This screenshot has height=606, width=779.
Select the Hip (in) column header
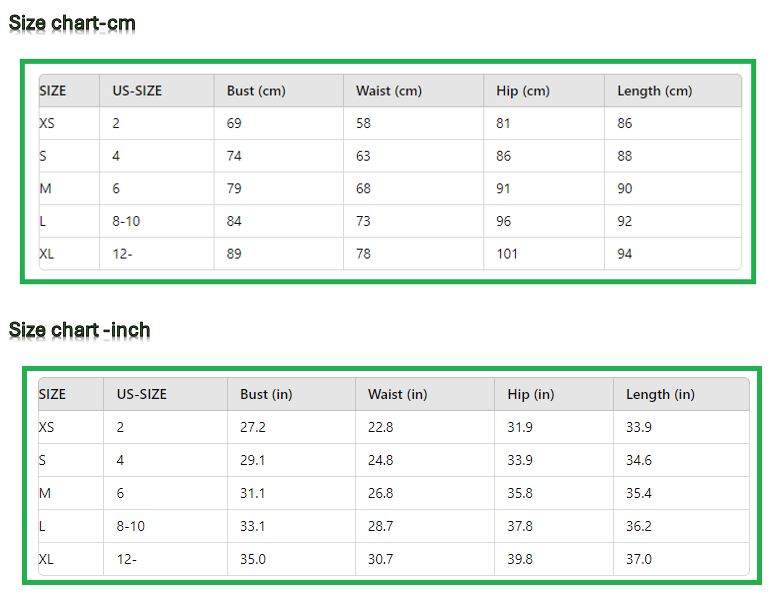530,394
